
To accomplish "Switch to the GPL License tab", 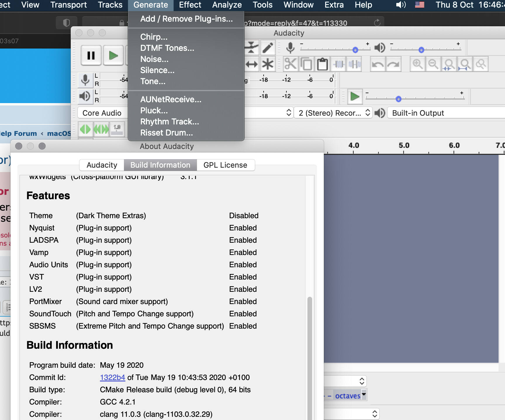I will [x=225, y=165].
